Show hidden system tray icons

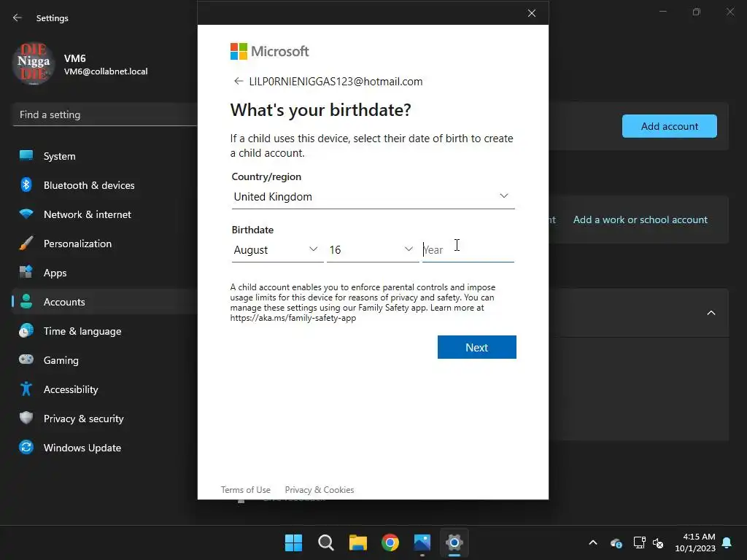coord(593,542)
